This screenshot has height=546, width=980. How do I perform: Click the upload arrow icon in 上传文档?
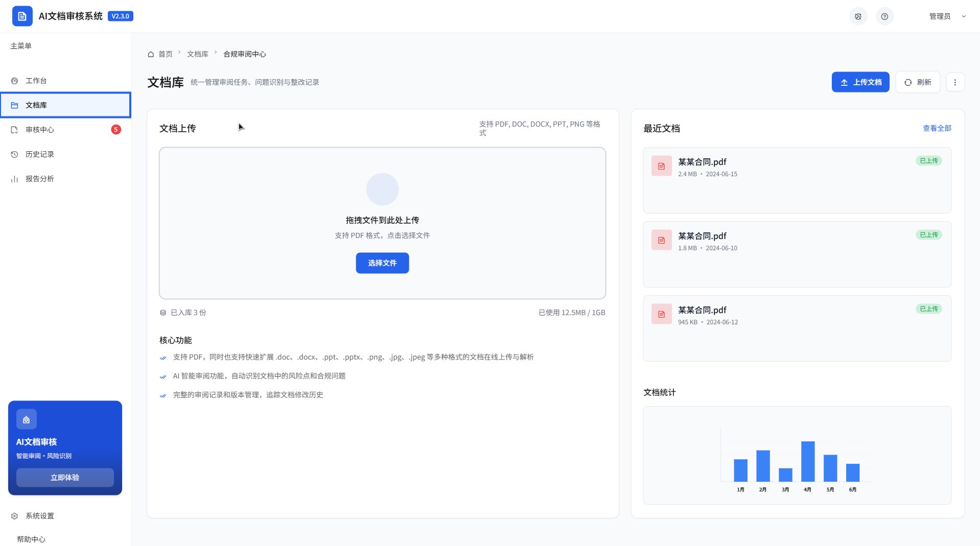pos(844,82)
